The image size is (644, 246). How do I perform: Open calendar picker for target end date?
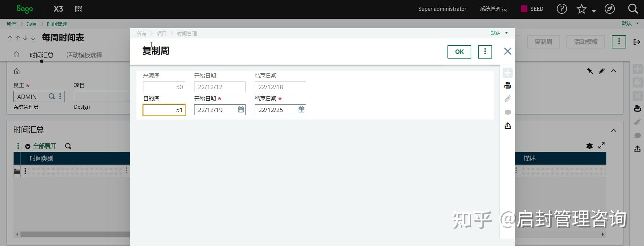point(301,110)
